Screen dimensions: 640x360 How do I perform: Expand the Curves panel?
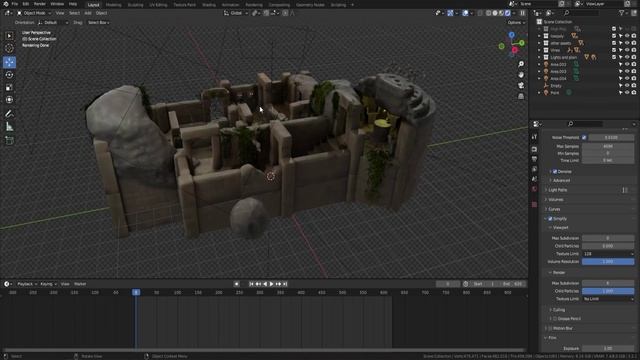pos(554,209)
